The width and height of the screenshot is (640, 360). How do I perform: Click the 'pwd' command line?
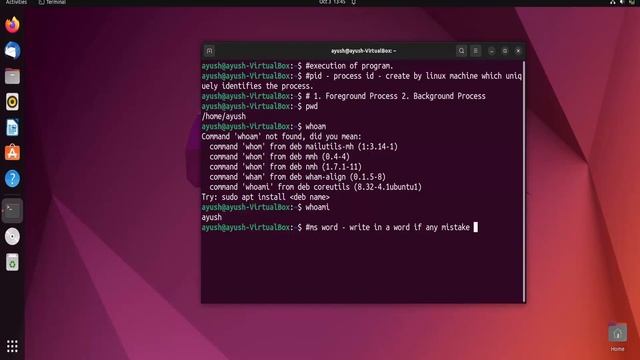[x=260, y=106]
